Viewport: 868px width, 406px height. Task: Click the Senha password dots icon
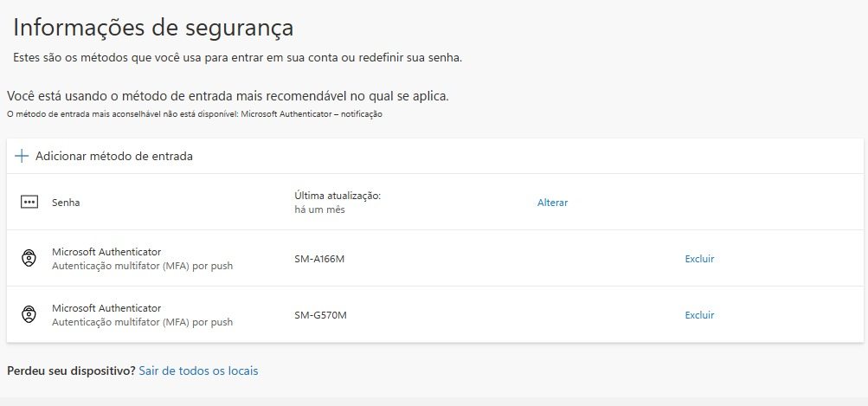[29, 203]
